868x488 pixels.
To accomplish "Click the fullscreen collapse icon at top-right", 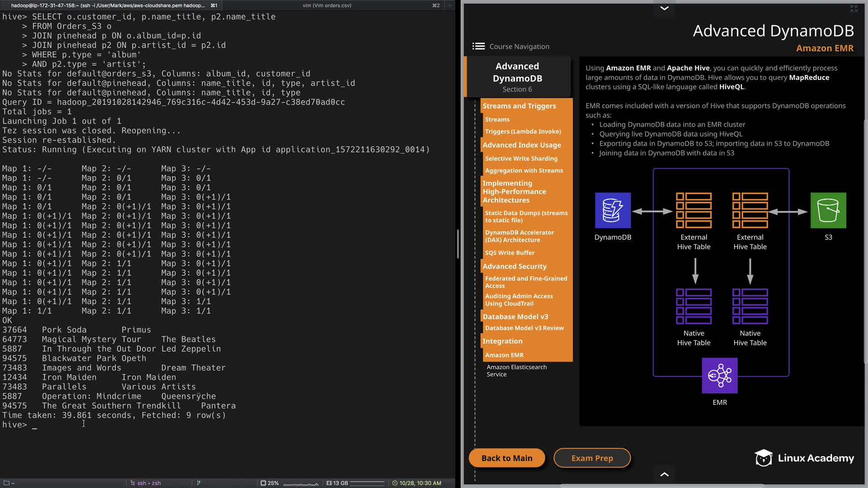I will tap(854, 9).
